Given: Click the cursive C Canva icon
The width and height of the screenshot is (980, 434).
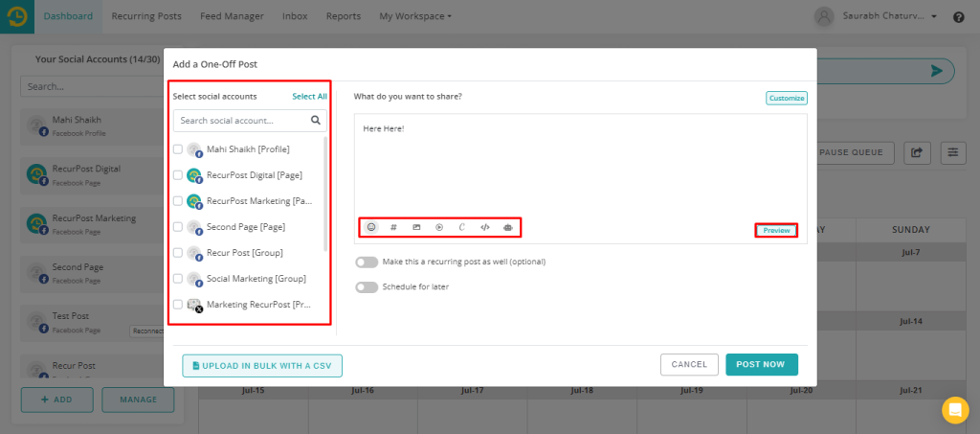Looking at the screenshot, I should click(462, 228).
